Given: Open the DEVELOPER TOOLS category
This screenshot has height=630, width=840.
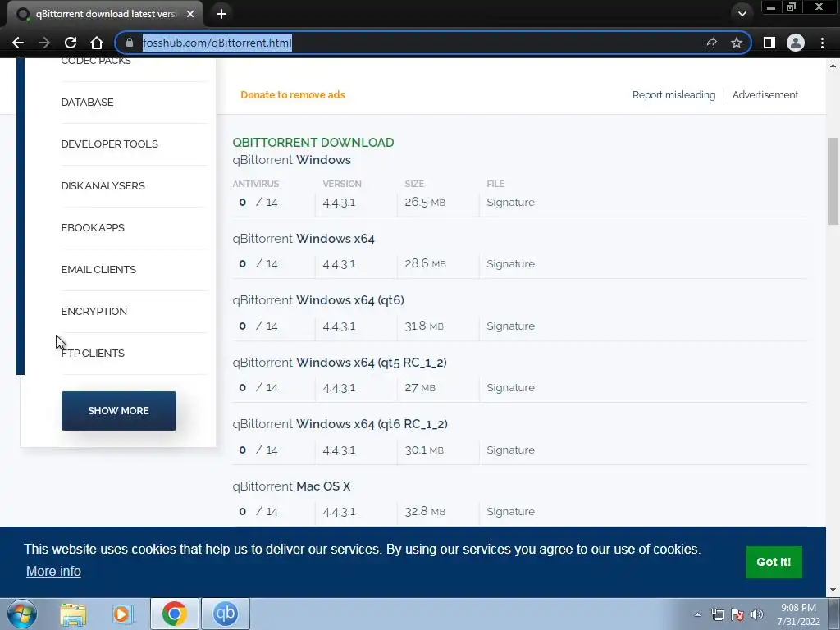Looking at the screenshot, I should [109, 144].
